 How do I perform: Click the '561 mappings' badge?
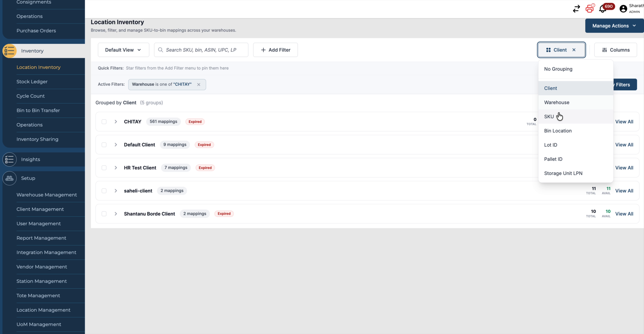click(x=163, y=122)
